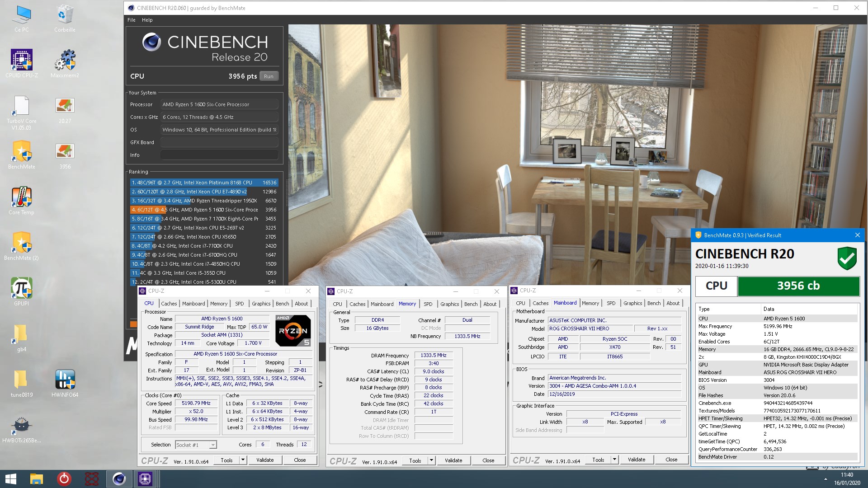Open the 3956 image file icon
The width and height of the screenshot is (868, 488).
[65, 155]
